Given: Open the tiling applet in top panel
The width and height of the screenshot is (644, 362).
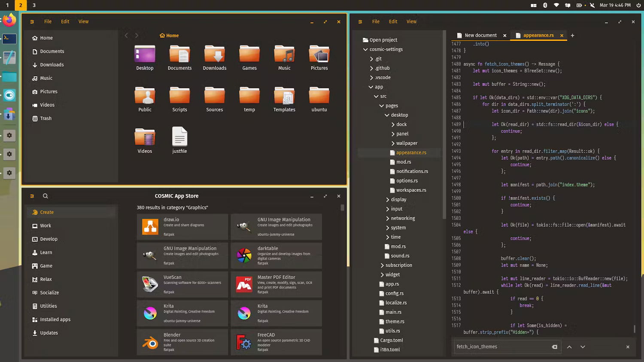Looking at the screenshot, I should coord(534,5).
